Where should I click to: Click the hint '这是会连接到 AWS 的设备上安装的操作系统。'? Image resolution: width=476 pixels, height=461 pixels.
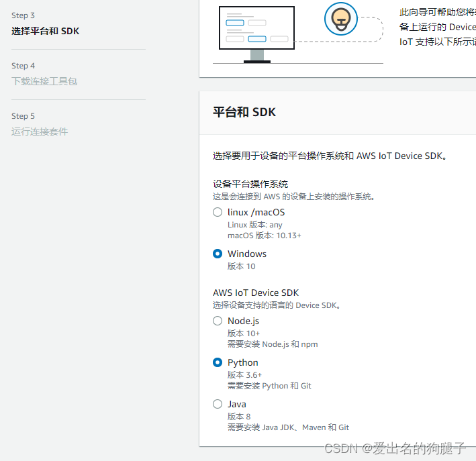click(x=293, y=197)
